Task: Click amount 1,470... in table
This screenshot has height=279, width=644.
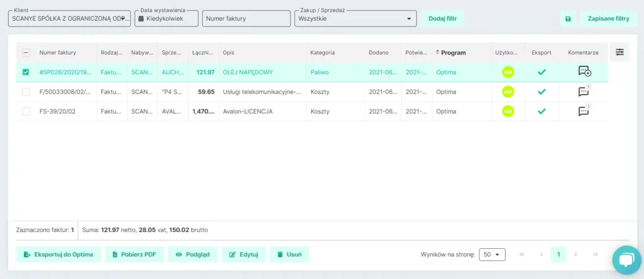Action: [x=203, y=111]
